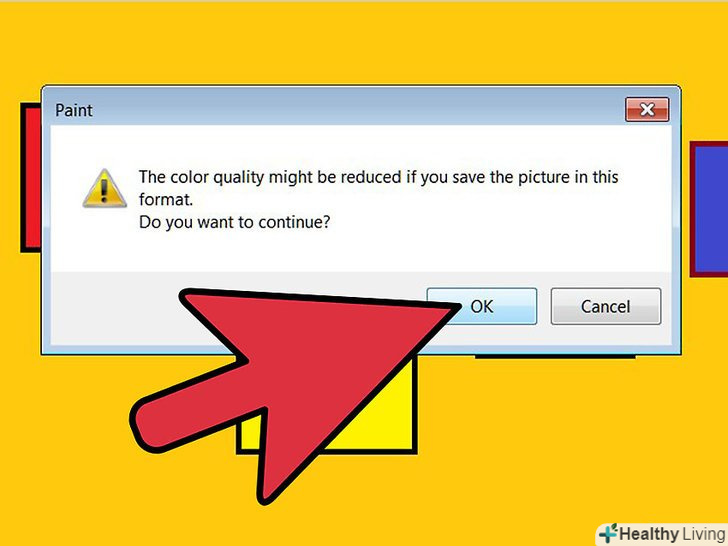The height and width of the screenshot is (546, 728).
Task: Click the "Do you want to continue?" text
Action: point(234,222)
